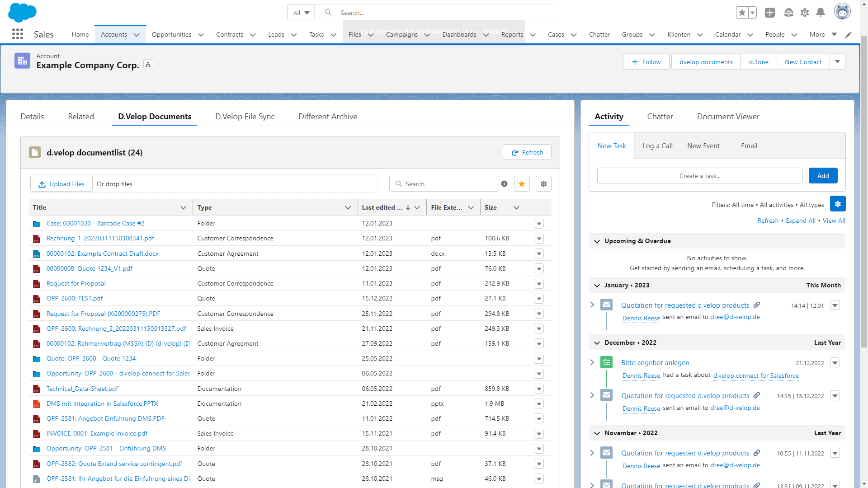Open row actions for Request for Proposal
Screen dimensions: 868x488
point(539,284)
